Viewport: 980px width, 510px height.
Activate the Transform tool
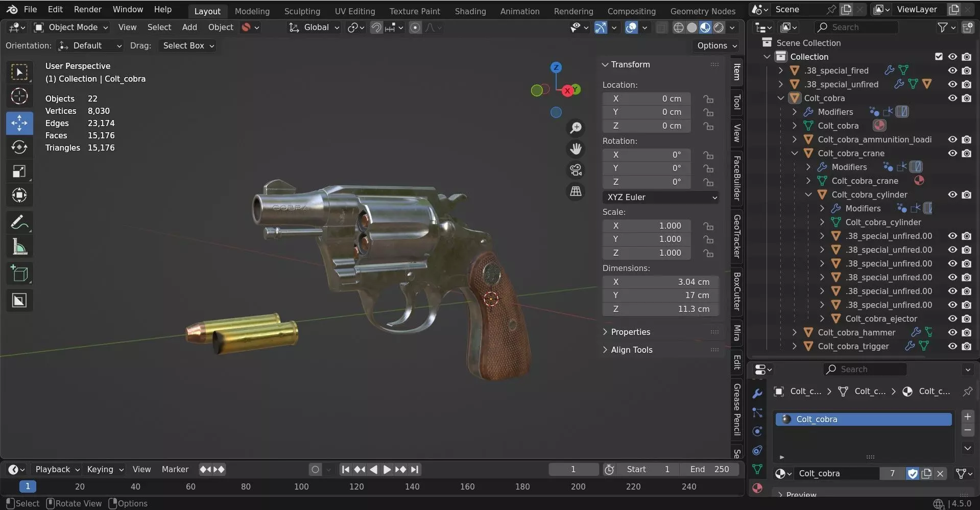pyautogui.click(x=19, y=195)
